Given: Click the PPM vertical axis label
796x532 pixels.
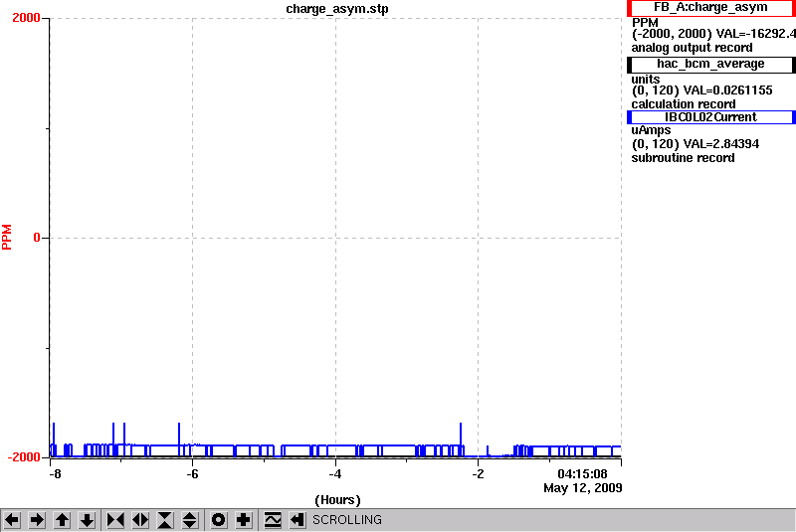Looking at the screenshot, I should tap(7, 237).
